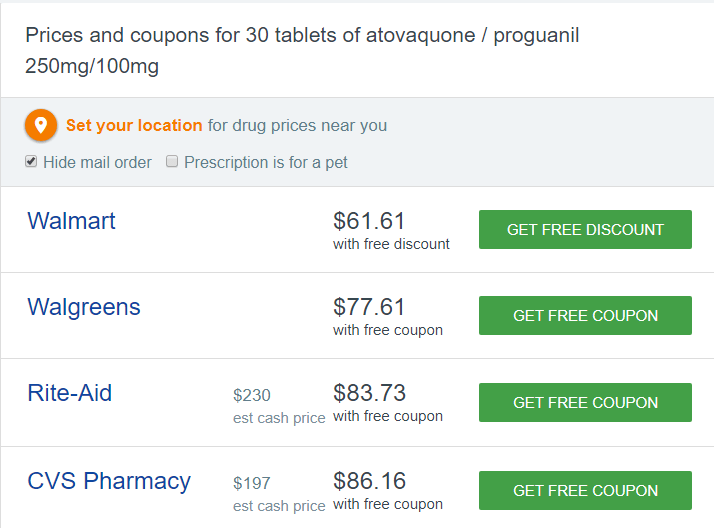The image size is (714, 528).
Task: Open the Walgreens pharmacy link
Action: click(84, 307)
